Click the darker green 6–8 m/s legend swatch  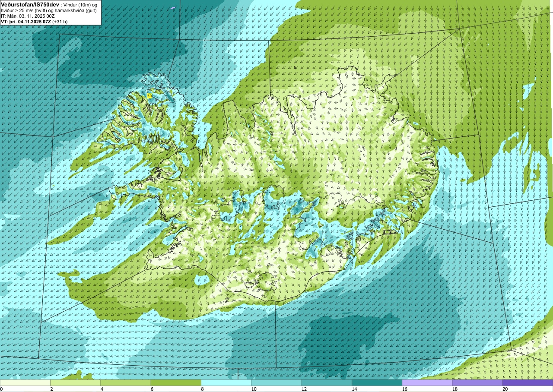[176, 383]
